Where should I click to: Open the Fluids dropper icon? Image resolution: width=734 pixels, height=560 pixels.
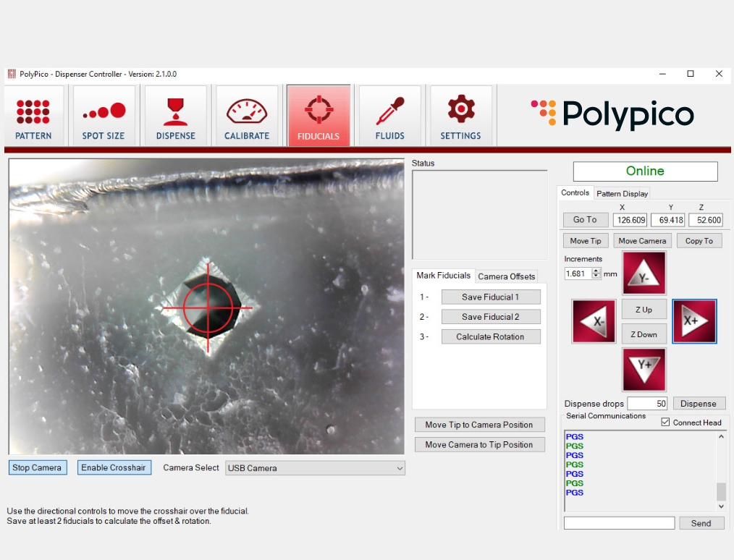[389, 116]
